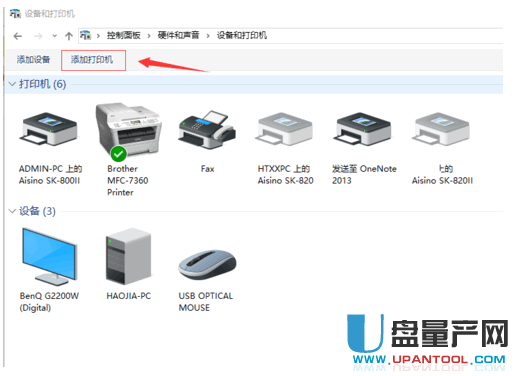The width and height of the screenshot is (521, 376).
Task: Select the Brother MFC-7360 Printer icon
Action: click(x=128, y=132)
